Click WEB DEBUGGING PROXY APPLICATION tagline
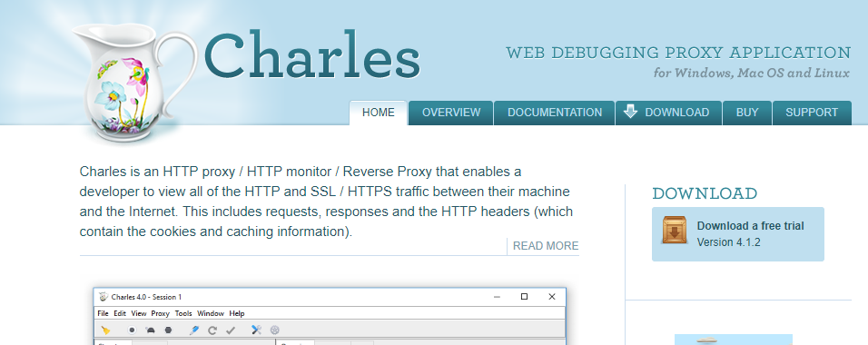Viewport: 868px width, 345px height. pos(678,53)
